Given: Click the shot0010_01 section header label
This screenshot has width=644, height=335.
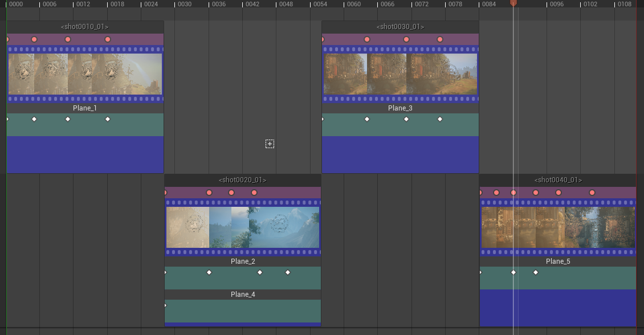Looking at the screenshot, I should (84, 26).
